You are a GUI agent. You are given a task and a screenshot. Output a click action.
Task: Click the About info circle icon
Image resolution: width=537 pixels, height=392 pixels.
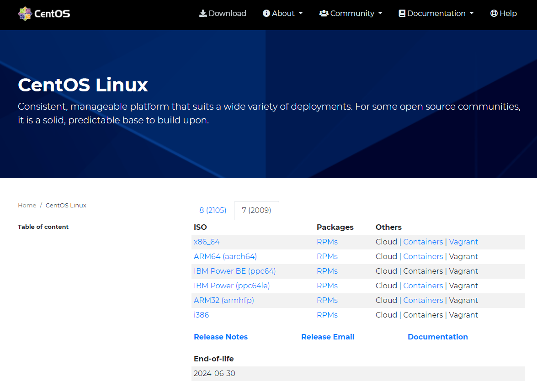[266, 13]
